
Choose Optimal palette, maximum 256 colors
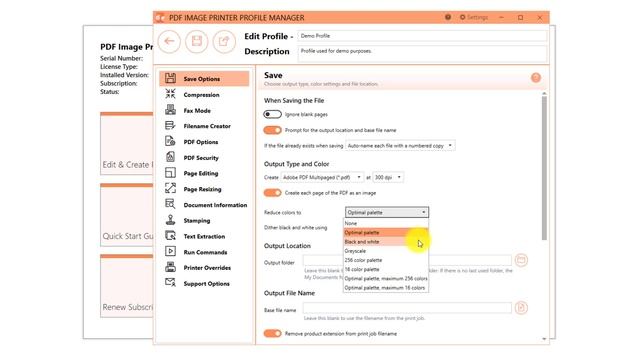click(x=386, y=278)
